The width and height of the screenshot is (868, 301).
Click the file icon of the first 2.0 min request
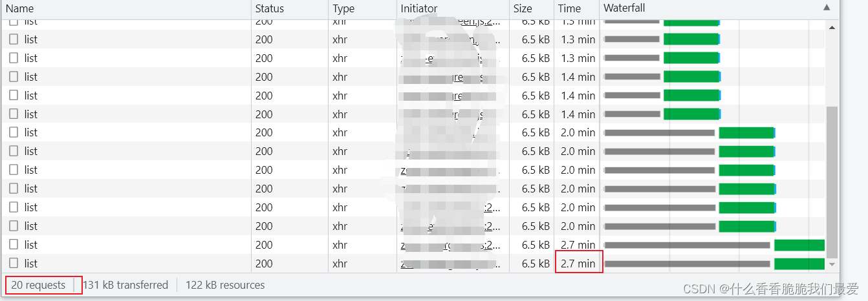point(14,132)
